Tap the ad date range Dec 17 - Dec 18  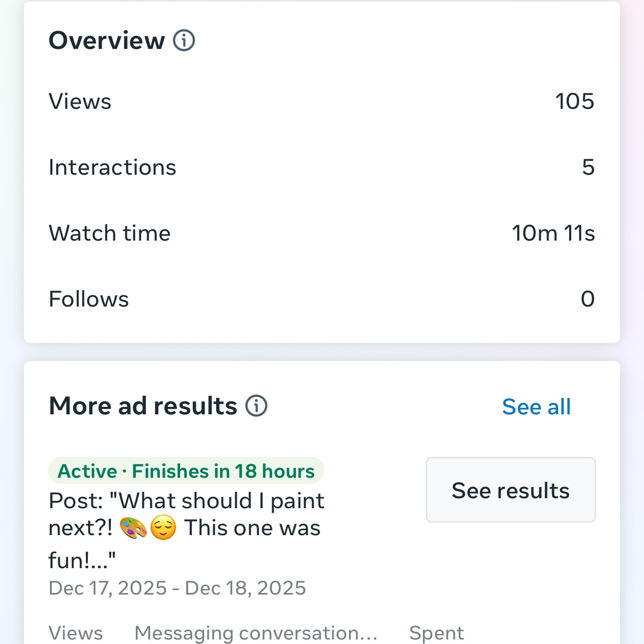coord(177,588)
